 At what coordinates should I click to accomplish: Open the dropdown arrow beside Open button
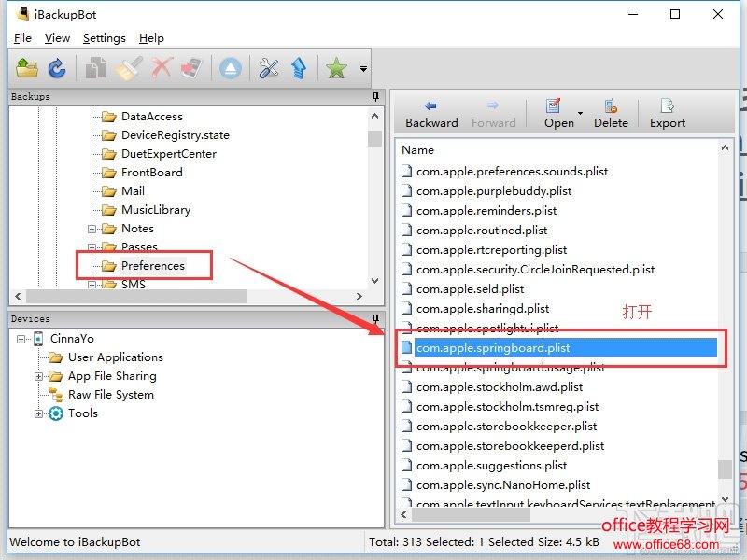pyautogui.click(x=580, y=114)
